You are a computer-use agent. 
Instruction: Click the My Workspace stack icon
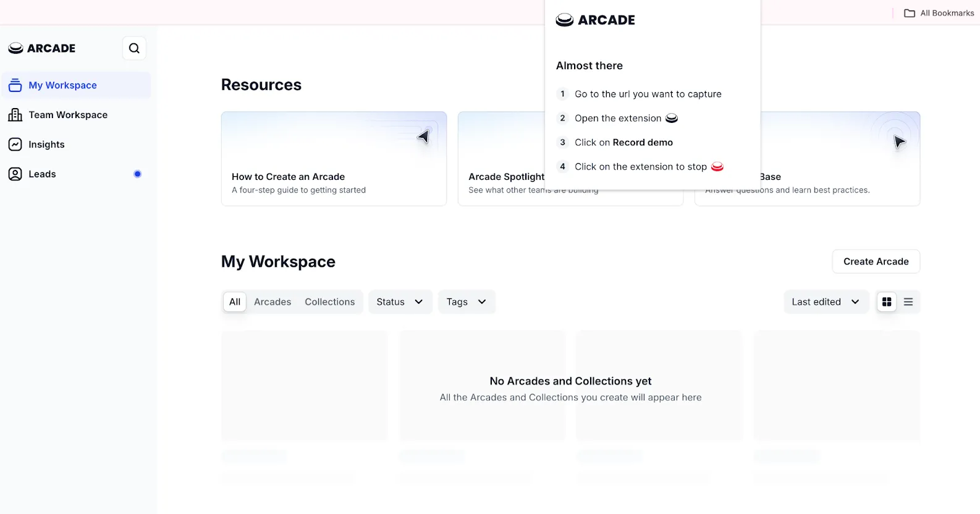coord(15,85)
